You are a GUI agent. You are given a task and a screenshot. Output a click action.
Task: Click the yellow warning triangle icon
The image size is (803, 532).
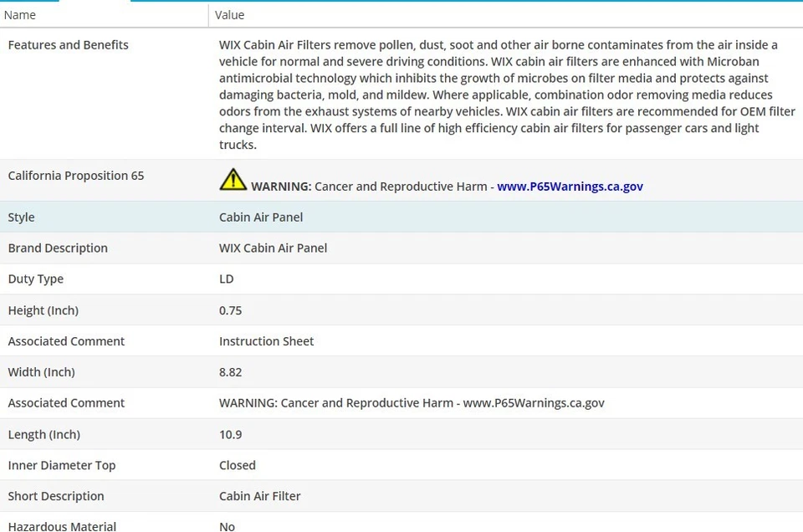233,179
